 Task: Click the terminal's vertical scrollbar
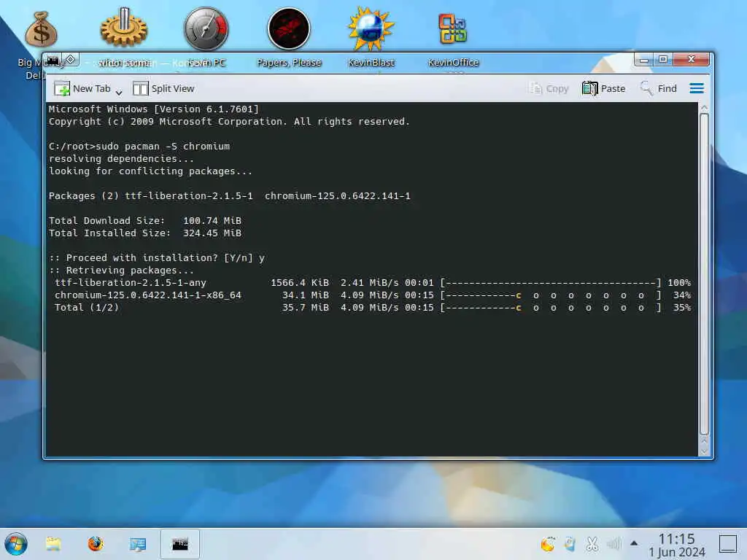(704, 274)
